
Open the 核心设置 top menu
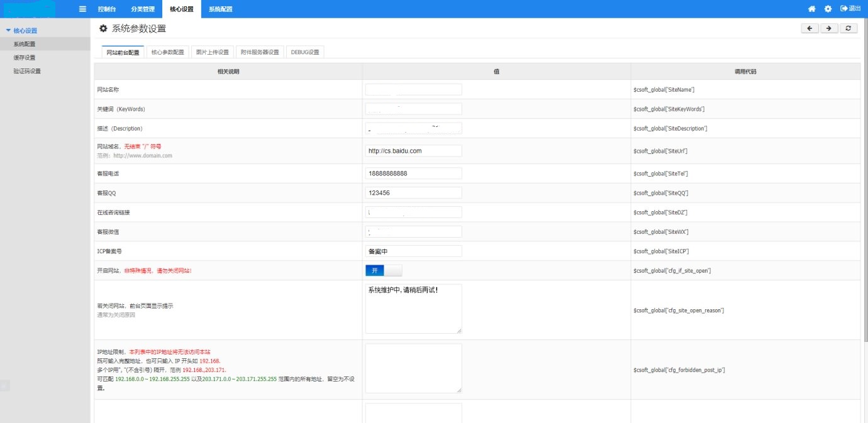pos(182,9)
